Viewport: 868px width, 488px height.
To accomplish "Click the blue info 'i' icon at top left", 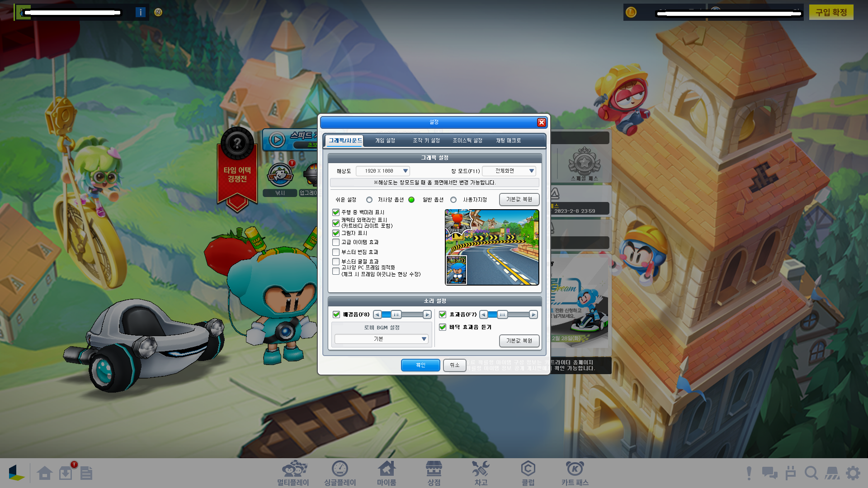I will point(141,12).
